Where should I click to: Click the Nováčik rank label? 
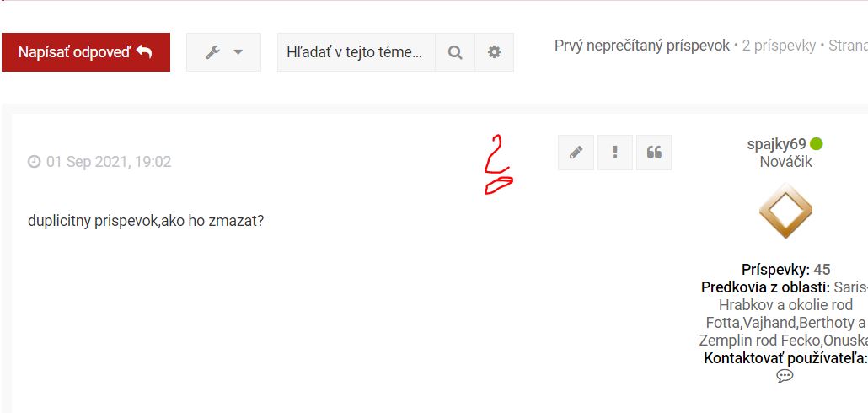tap(785, 162)
